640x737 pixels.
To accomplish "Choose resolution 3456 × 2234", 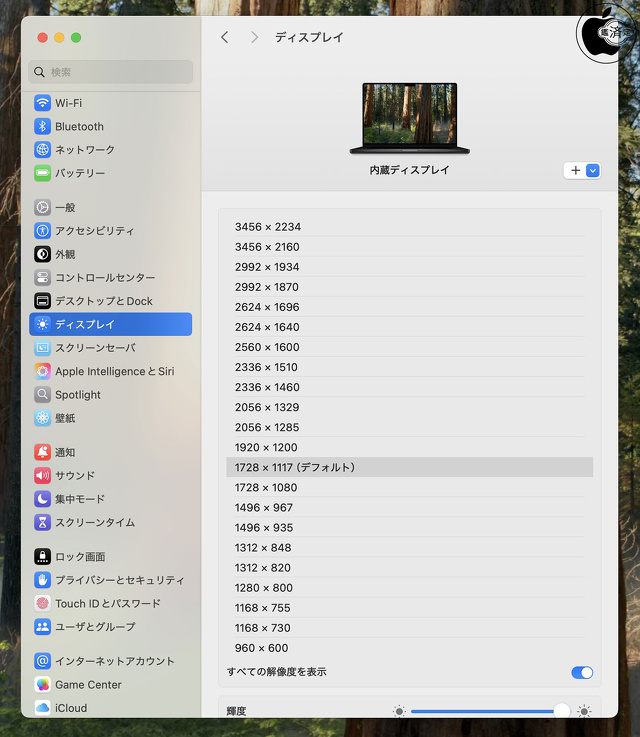I will point(410,227).
